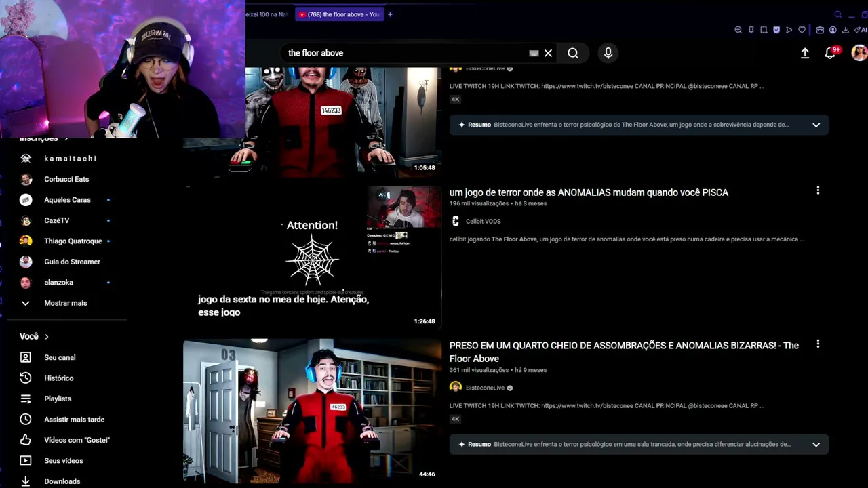Open 'Seus vídeos' in sidebar
Image resolution: width=868 pixels, height=488 pixels.
coord(64,461)
